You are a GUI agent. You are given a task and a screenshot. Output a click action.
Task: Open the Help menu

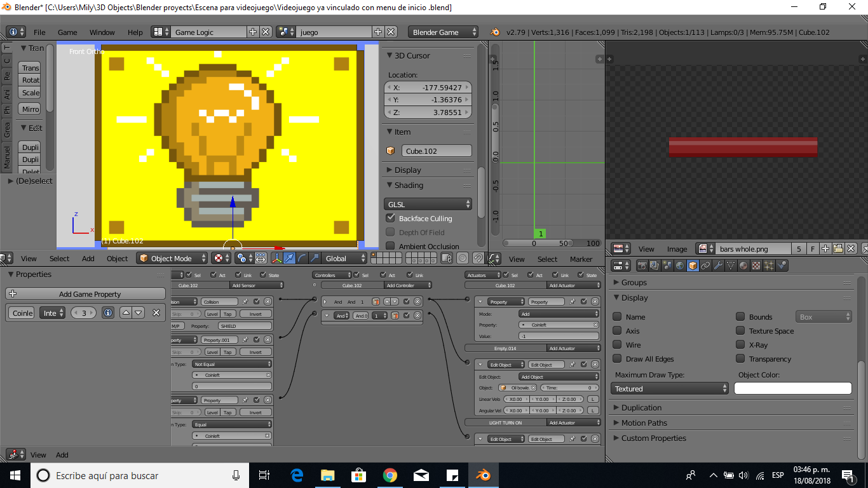point(135,32)
